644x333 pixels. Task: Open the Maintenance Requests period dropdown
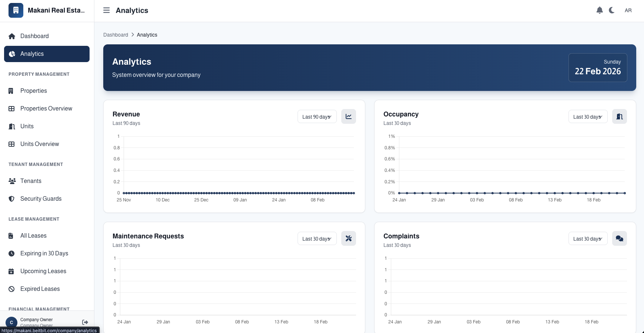coord(317,238)
